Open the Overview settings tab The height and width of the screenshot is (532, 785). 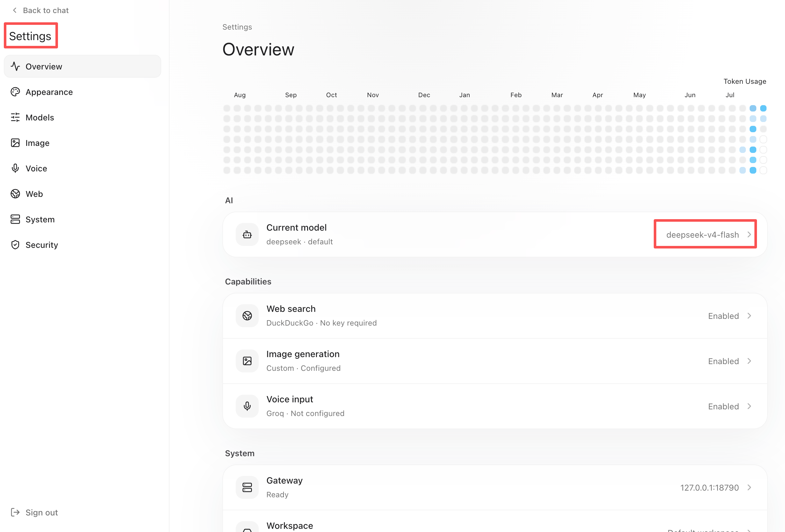[x=83, y=66]
